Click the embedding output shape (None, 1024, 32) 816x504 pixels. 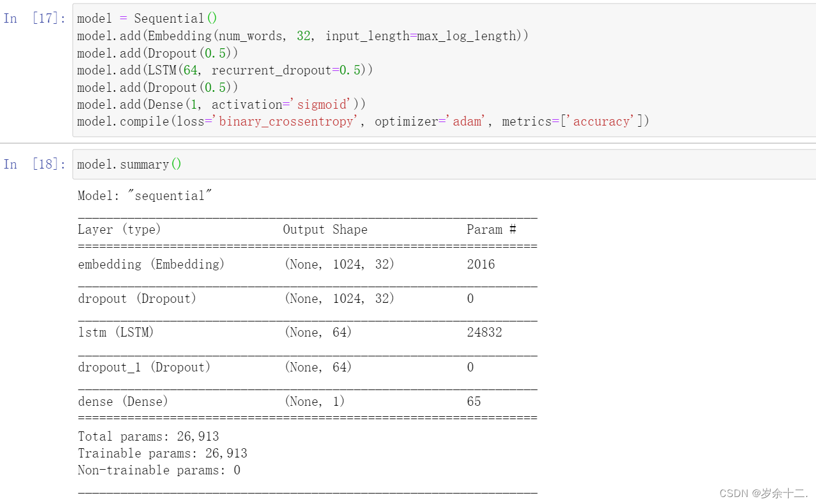(339, 264)
